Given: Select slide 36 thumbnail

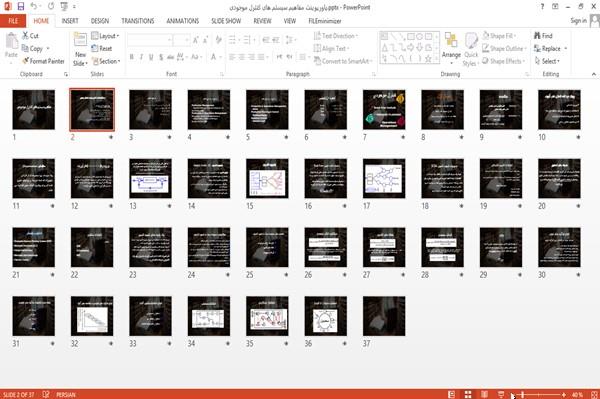Looking at the screenshot, I should (x=326, y=316).
